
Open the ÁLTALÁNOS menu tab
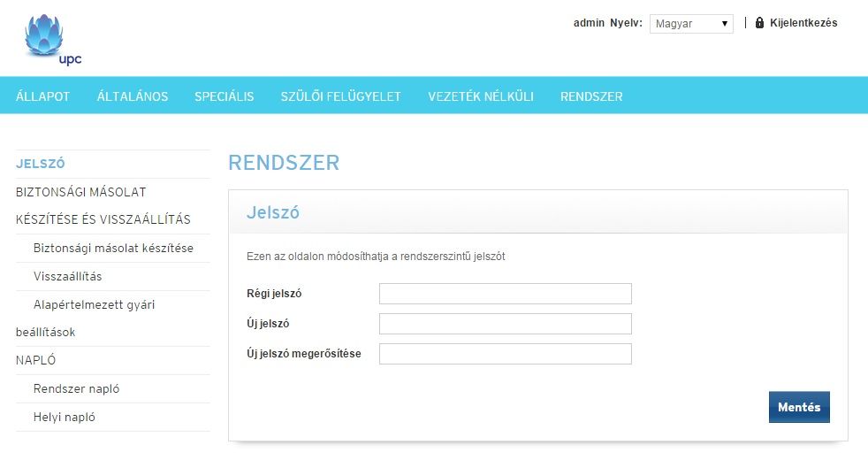(x=133, y=96)
